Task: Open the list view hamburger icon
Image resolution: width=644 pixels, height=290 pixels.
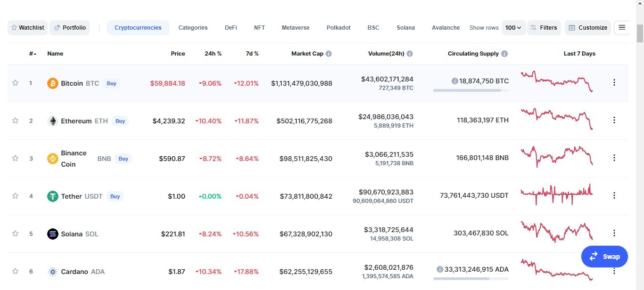Action: pos(622,28)
